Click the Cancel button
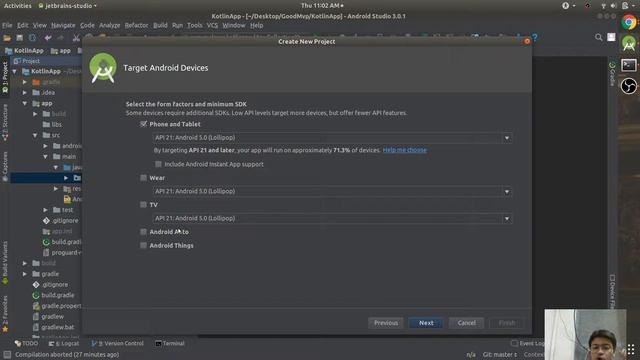The height and width of the screenshot is (360, 640). pos(466,323)
